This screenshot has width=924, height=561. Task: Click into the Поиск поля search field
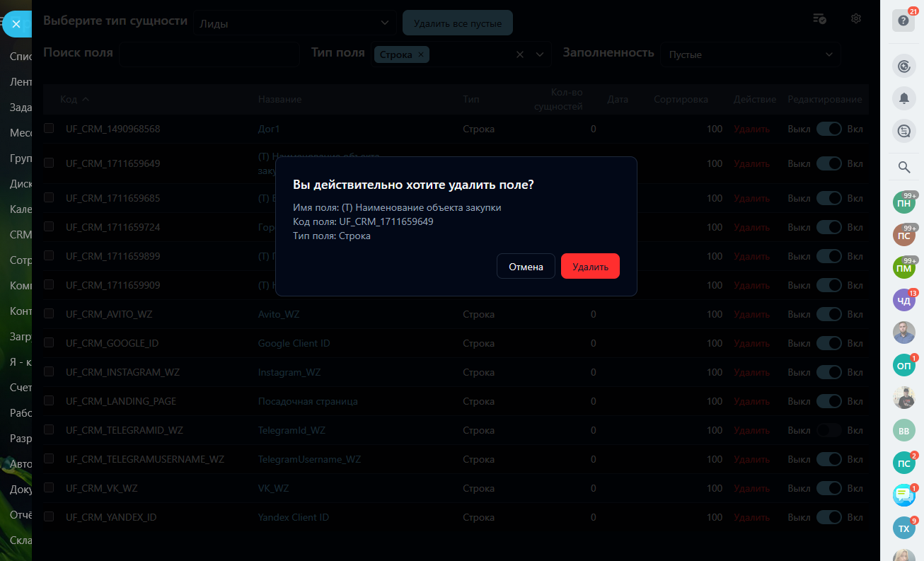coord(209,54)
